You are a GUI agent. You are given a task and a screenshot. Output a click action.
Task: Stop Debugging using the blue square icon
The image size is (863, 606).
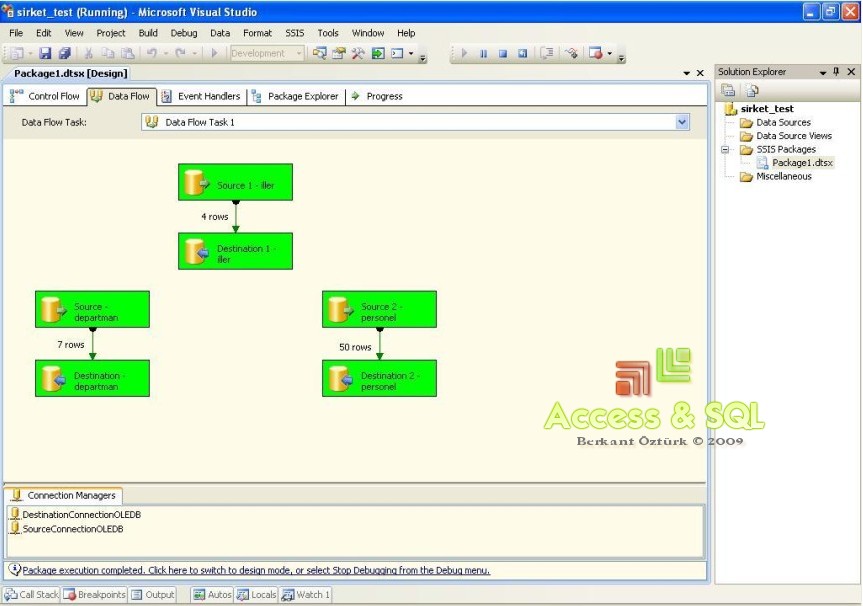click(x=501, y=53)
